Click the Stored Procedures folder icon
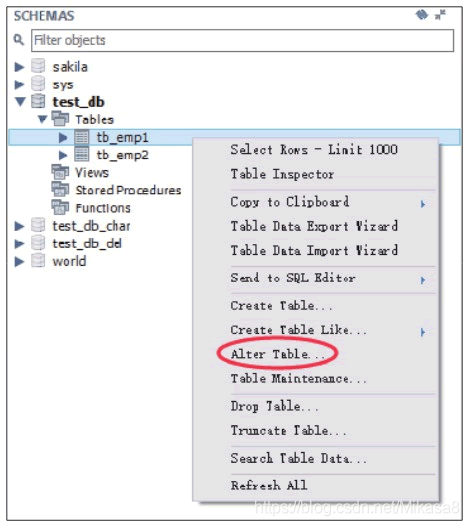Screen dimensions: 469x526 click(x=60, y=190)
